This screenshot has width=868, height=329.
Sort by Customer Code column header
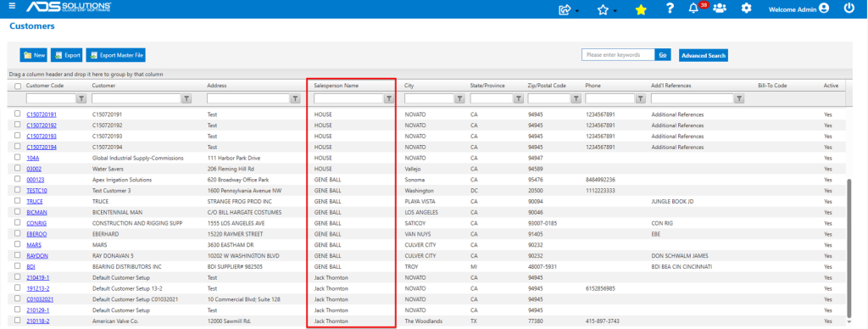[x=45, y=86]
